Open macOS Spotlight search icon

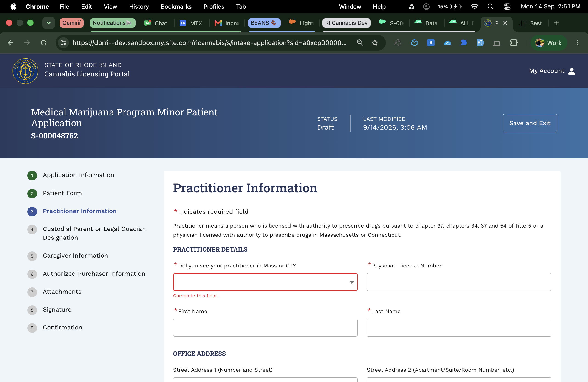[490, 7]
